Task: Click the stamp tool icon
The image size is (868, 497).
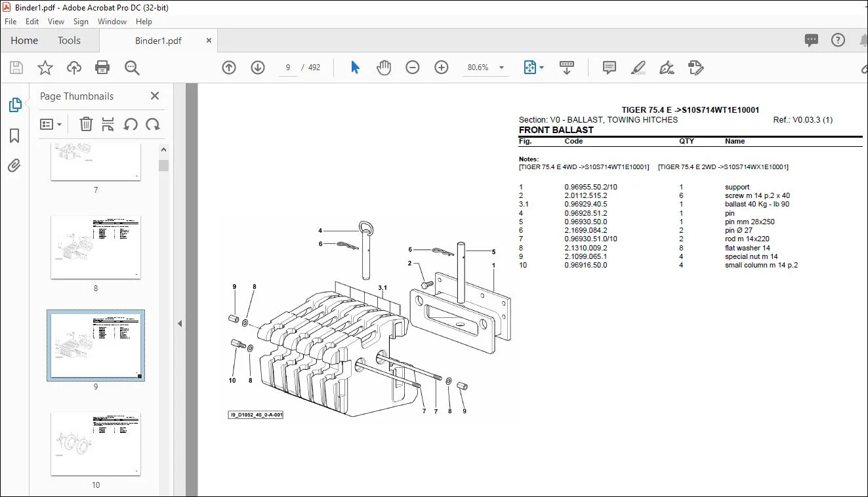Action: point(695,68)
